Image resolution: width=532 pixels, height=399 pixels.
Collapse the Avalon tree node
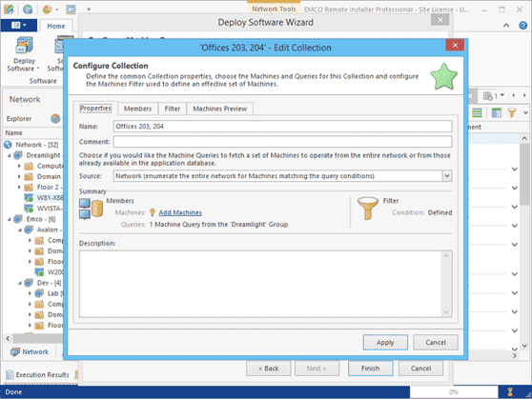point(20,229)
